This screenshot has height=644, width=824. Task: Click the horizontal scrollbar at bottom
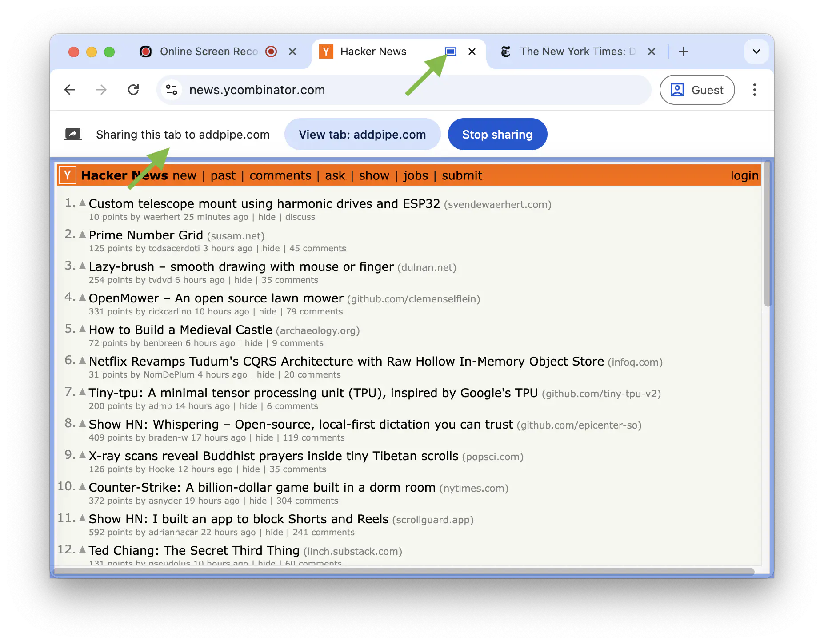tap(404, 571)
